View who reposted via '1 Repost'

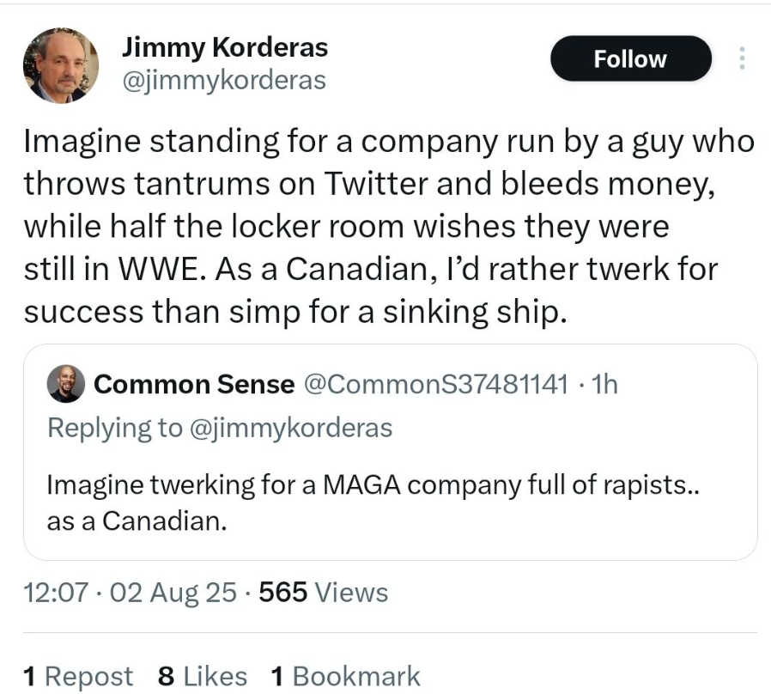76,676
